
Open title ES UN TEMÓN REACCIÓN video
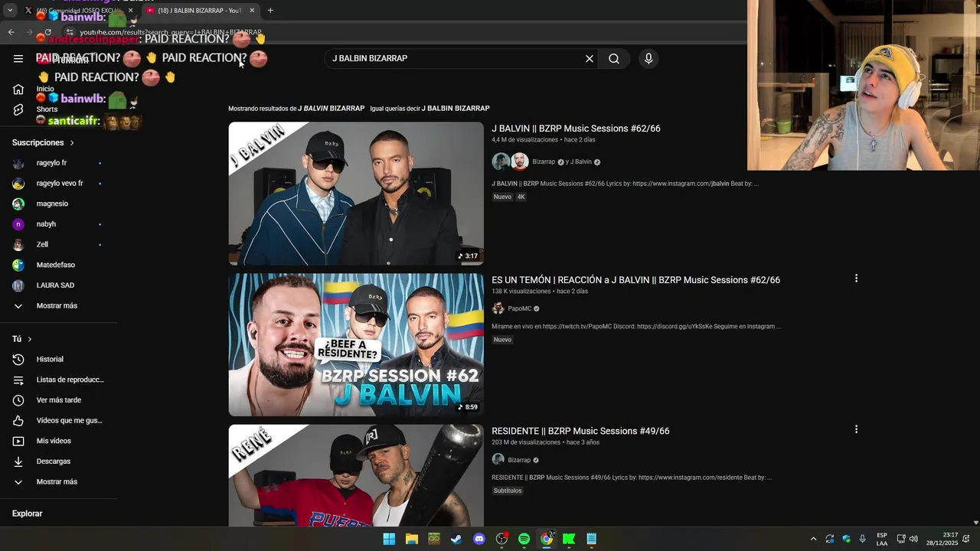[635, 280]
